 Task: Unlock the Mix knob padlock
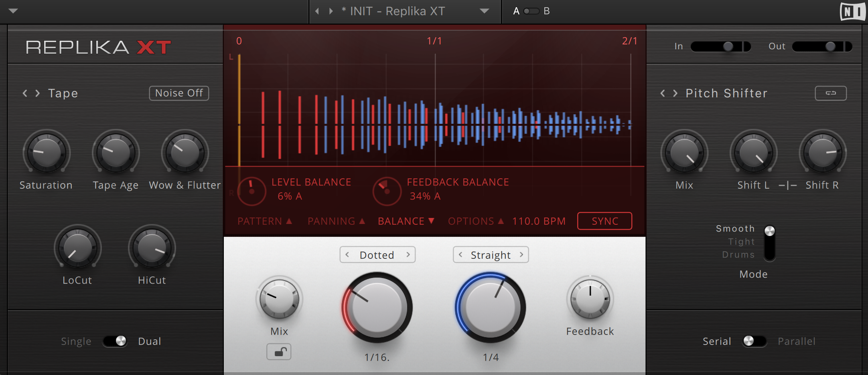[279, 352]
